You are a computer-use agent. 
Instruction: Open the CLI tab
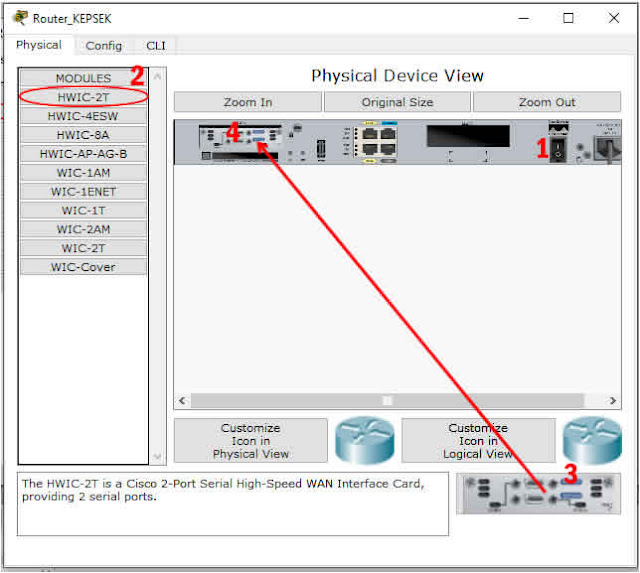click(x=156, y=46)
